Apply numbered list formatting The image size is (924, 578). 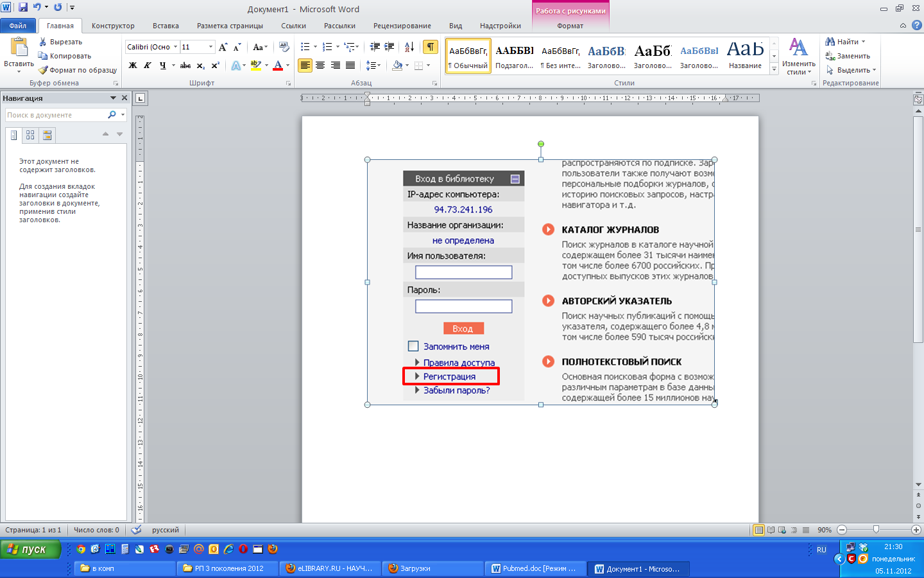[x=327, y=47]
